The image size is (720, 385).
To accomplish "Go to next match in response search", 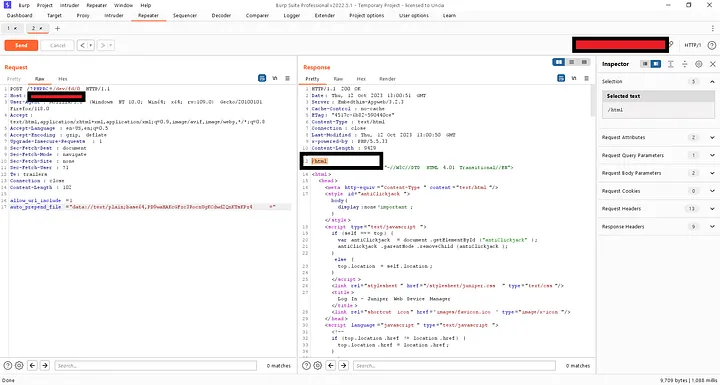I will pyautogui.click(x=343, y=366).
